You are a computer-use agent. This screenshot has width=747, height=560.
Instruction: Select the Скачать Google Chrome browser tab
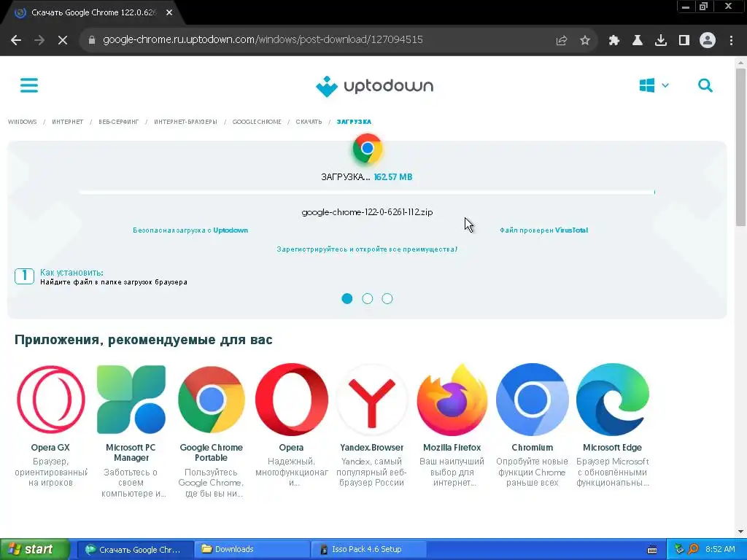93,13
